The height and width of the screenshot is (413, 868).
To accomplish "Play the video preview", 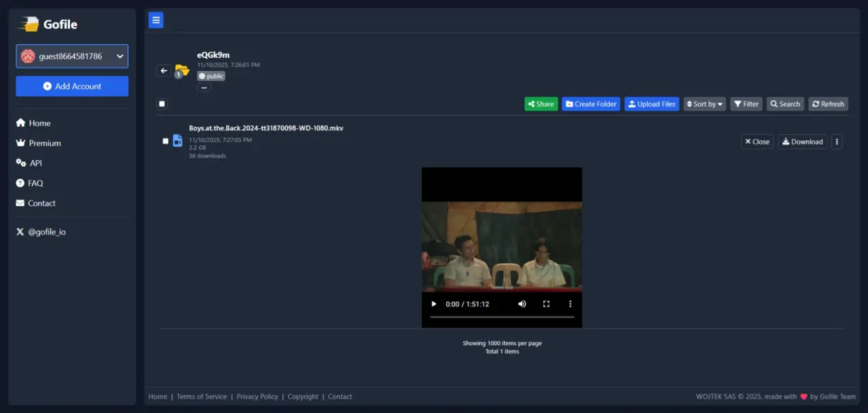I will coord(434,304).
